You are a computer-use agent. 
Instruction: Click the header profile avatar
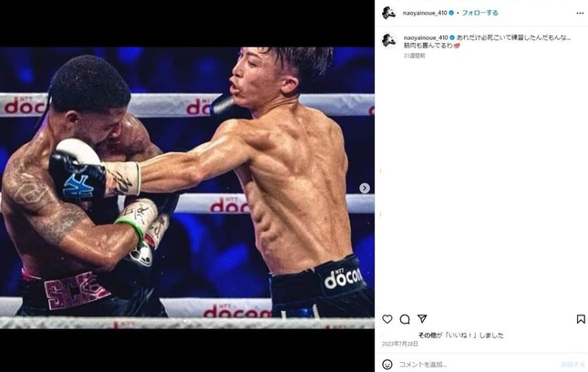389,13
